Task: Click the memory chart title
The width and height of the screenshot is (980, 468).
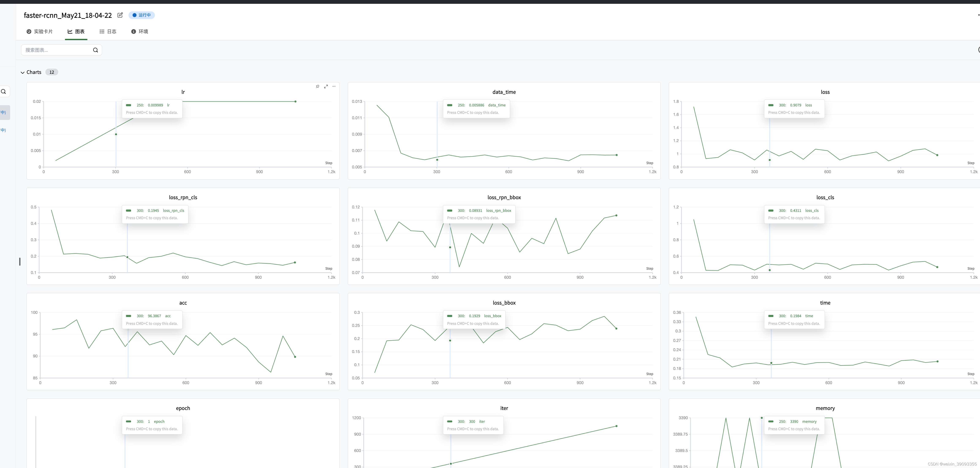Action: click(x=825, y=408)
